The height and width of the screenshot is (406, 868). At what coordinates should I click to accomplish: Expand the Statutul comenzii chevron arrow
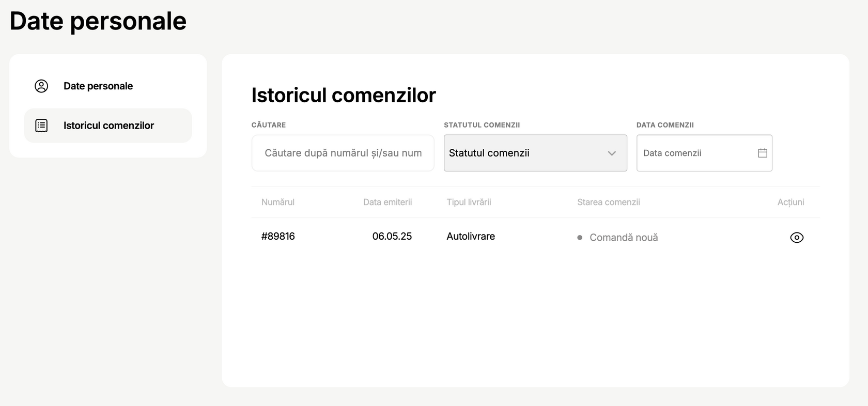(612, 153)
